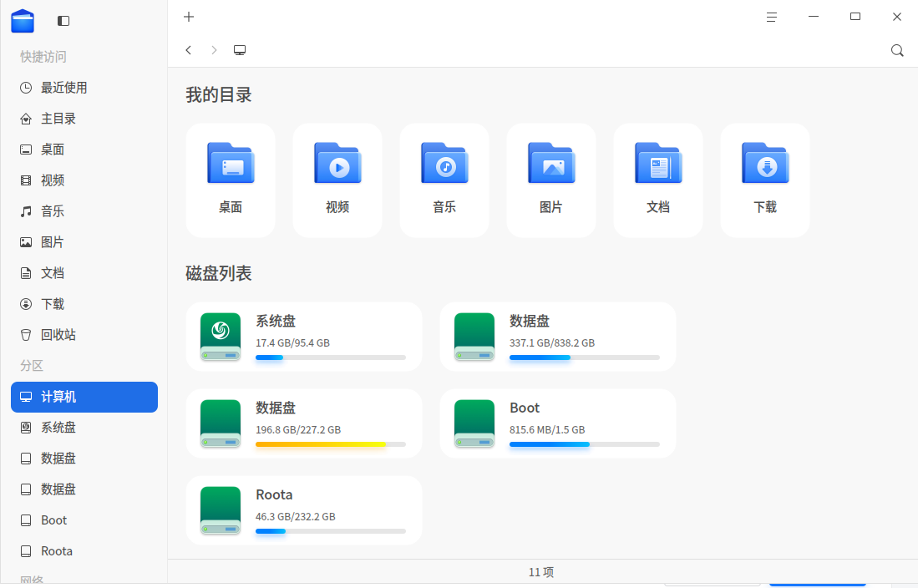Click the 分区 sidebar group heading
This screenshot has height=588, width=918.
coord(32,366)
